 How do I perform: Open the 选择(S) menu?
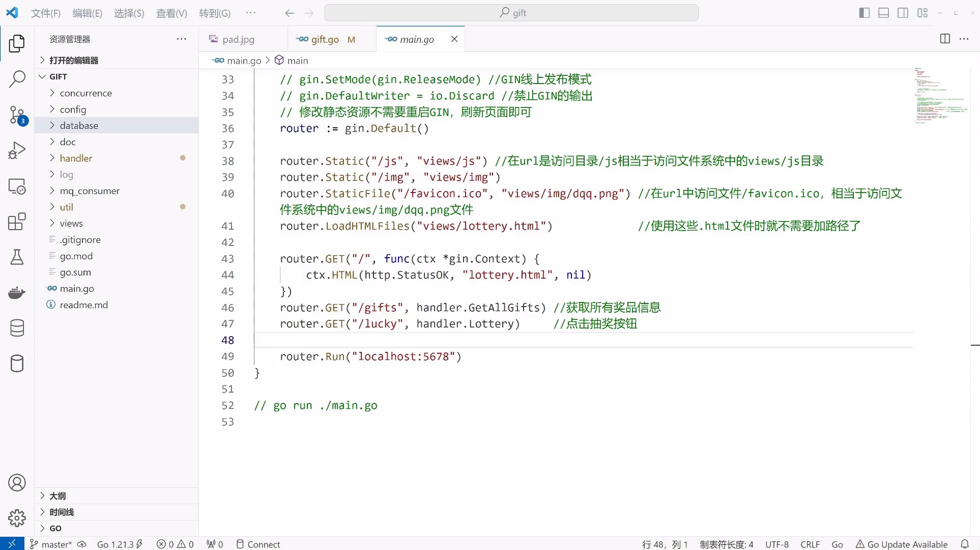pos(129,13)
